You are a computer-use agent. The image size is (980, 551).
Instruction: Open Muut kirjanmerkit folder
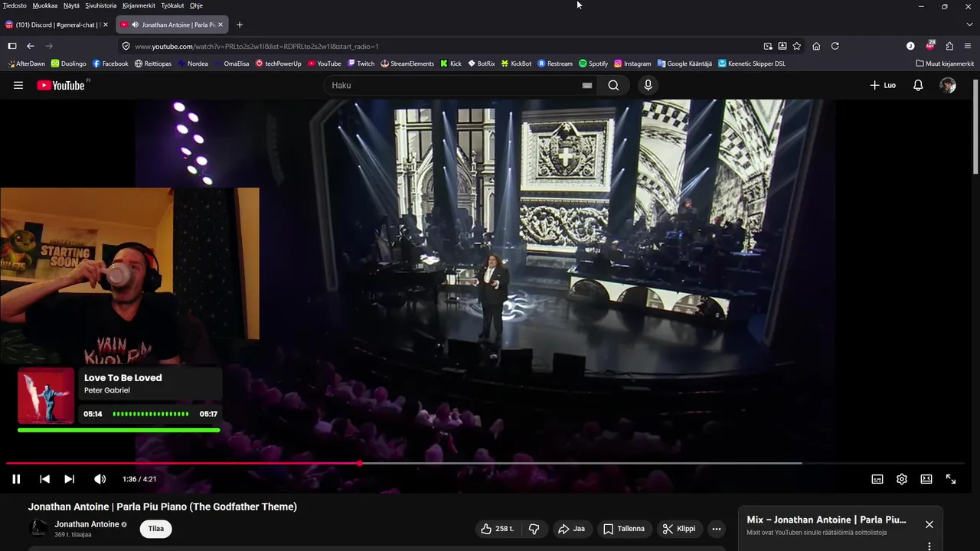click(x=945, y=64)
